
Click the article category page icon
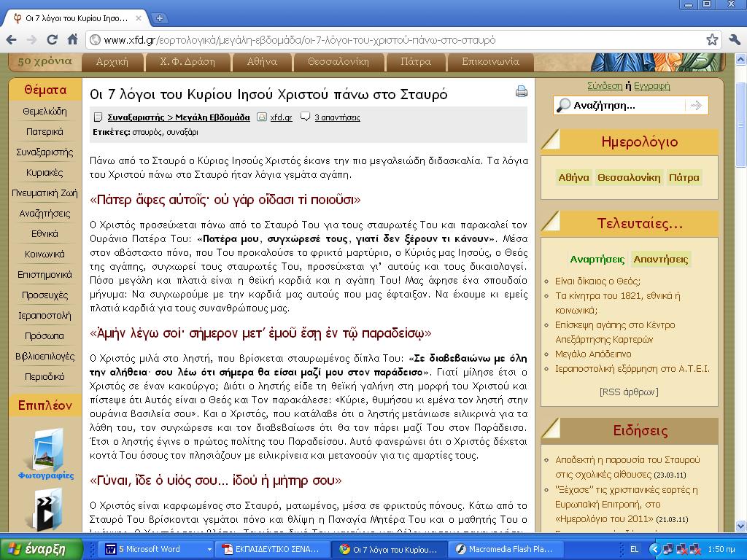click(x=98, y=117)
